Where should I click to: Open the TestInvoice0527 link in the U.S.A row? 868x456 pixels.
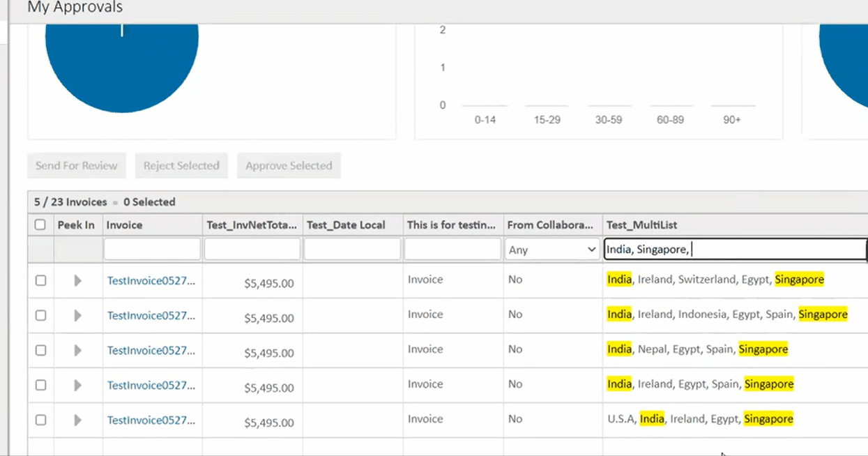click(x=151, y=420)
